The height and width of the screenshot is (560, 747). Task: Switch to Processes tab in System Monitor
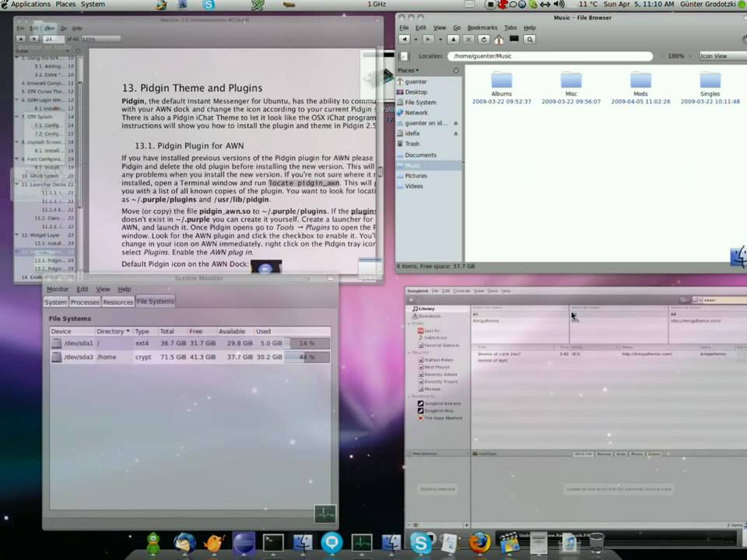(x=85, y=302)
